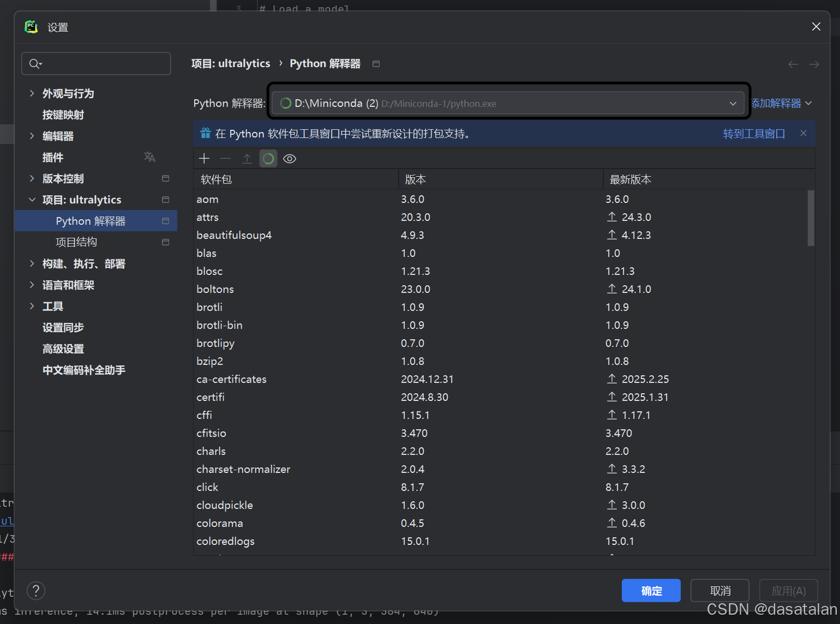840x624 pixels.
Task: Click the upgrade arrow for certifi 2025.1.31
Action: click(x=612, y=397)
